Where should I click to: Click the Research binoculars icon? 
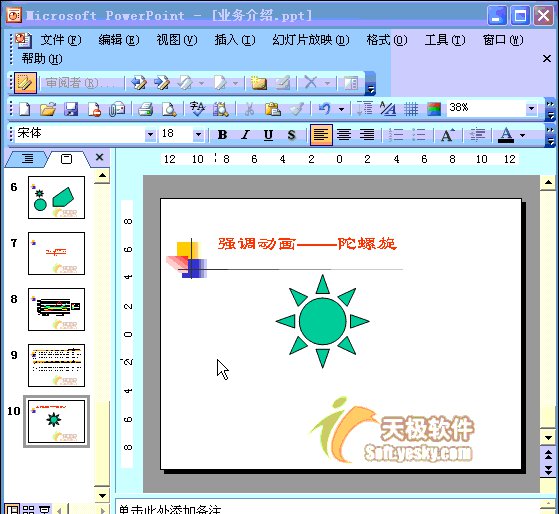(x=221, y=109)
